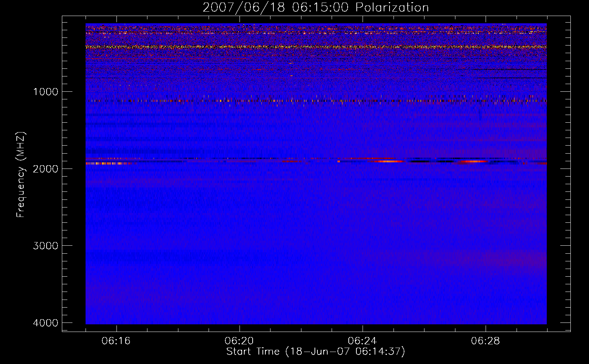Click the plot title '2007/06/18 06:15:00 Polarization'
The width and height of the screenshot is (589, 364).
click(x=316, y=8)
